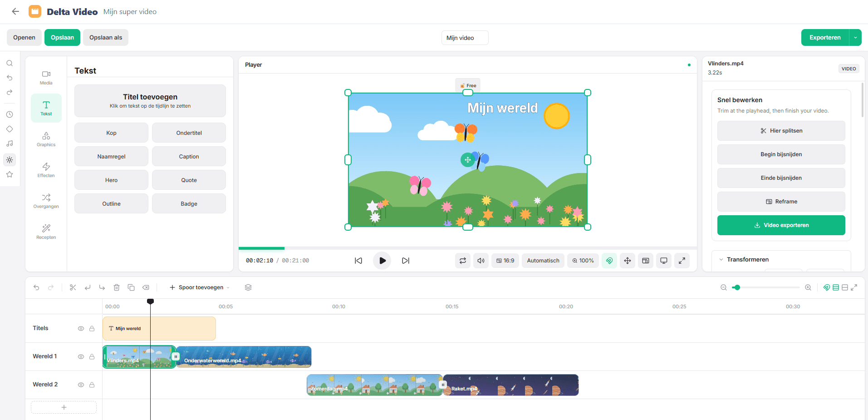The width and height of the screenshot is (868, 420).
Task: Click the search icon in far-left rail
Action: [10, 63]
